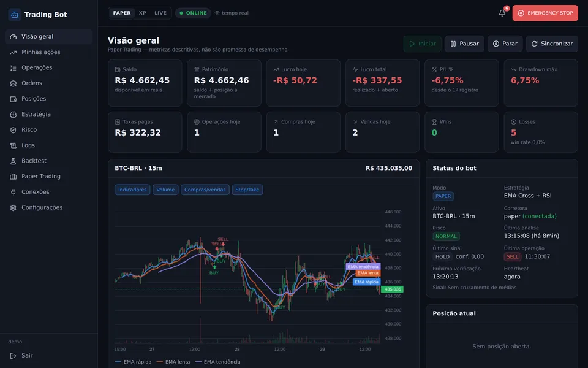588x368 pixels.
Task: Click the EMA lenta orange label on chart
Action: click(x=367, y=273)
